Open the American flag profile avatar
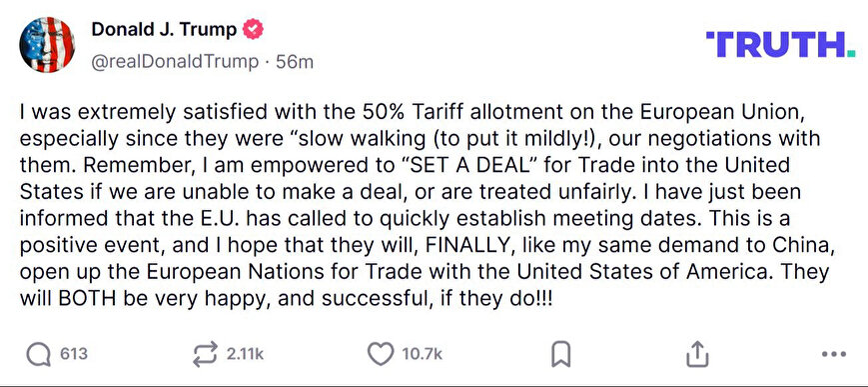 point(47,44)
